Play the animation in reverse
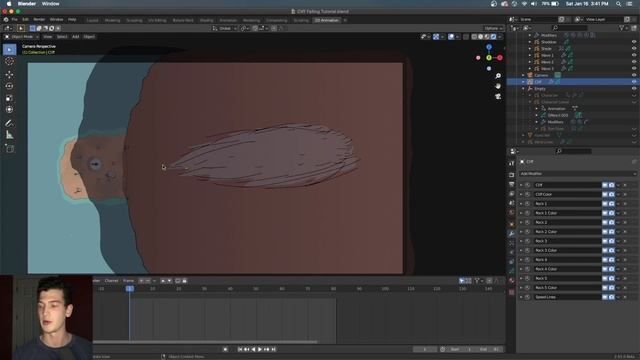The height and width of the screenshot is (360, 640). tap(253, 349)
